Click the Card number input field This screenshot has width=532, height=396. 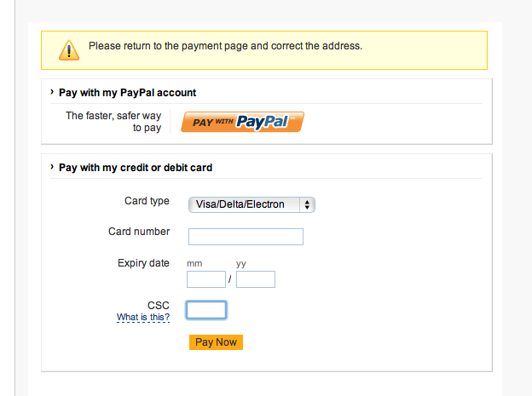click(x=246, y=237)
